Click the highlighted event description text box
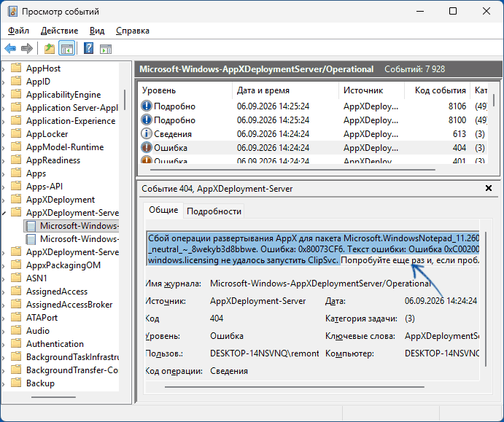Viewport: 504px width, 422px height. pyautogui.click(x=313, y=249)
